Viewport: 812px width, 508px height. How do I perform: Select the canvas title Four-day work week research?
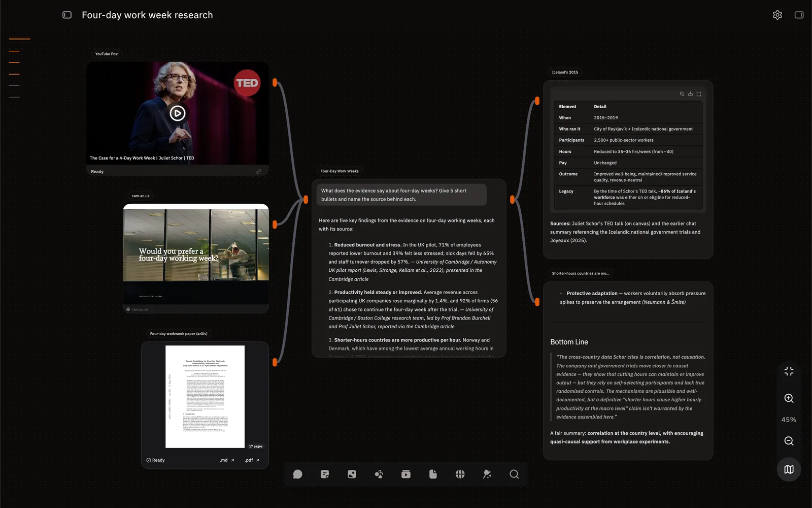(147, 15)
